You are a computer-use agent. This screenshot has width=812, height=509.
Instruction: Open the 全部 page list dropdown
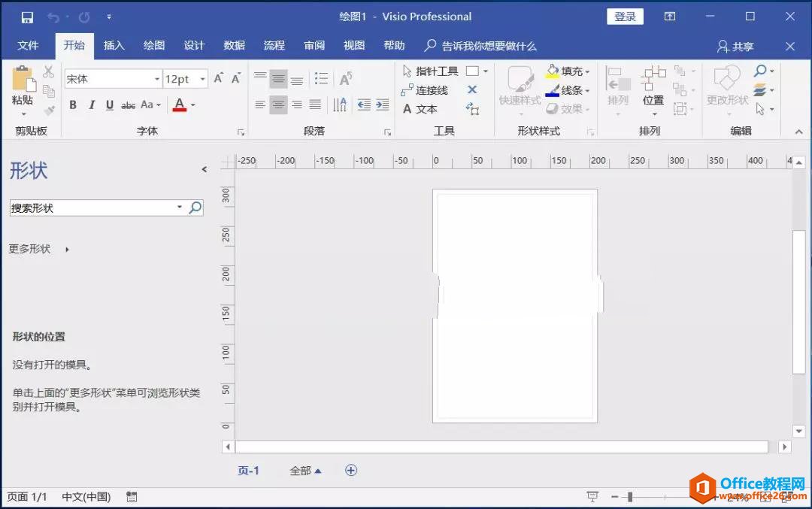(x=304, y=470)
